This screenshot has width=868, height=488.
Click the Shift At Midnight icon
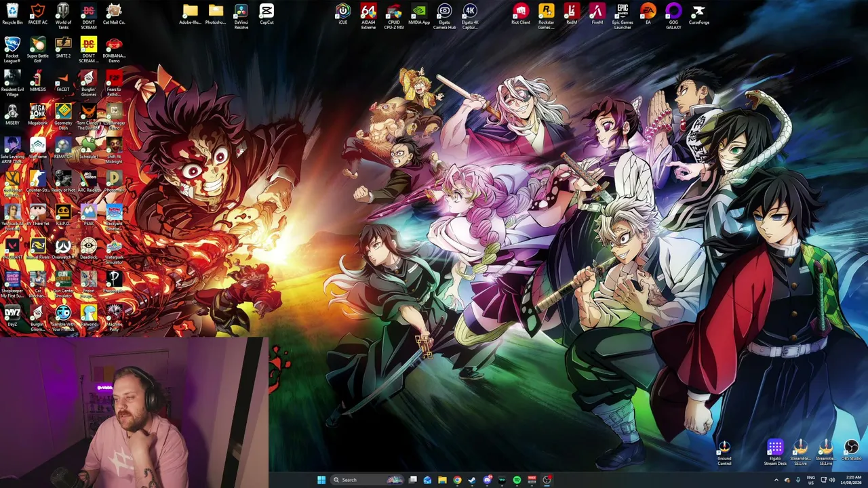click(114, 150)
